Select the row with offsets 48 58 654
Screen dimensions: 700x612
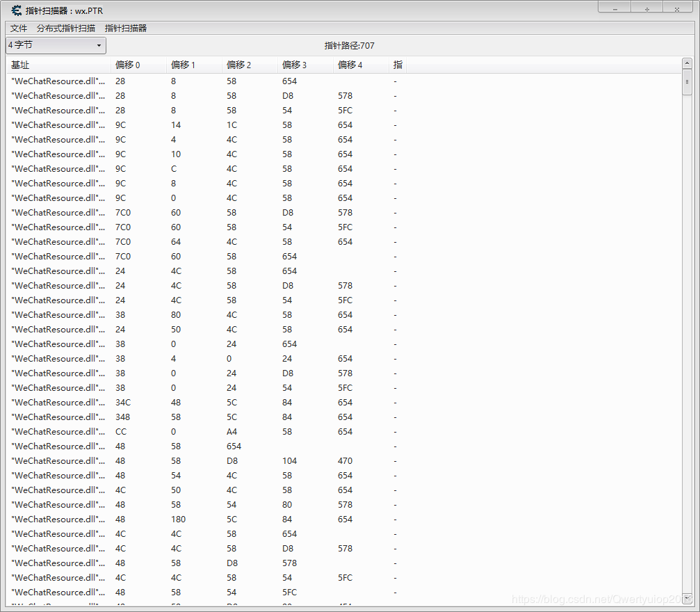click(x=344, y=446)
